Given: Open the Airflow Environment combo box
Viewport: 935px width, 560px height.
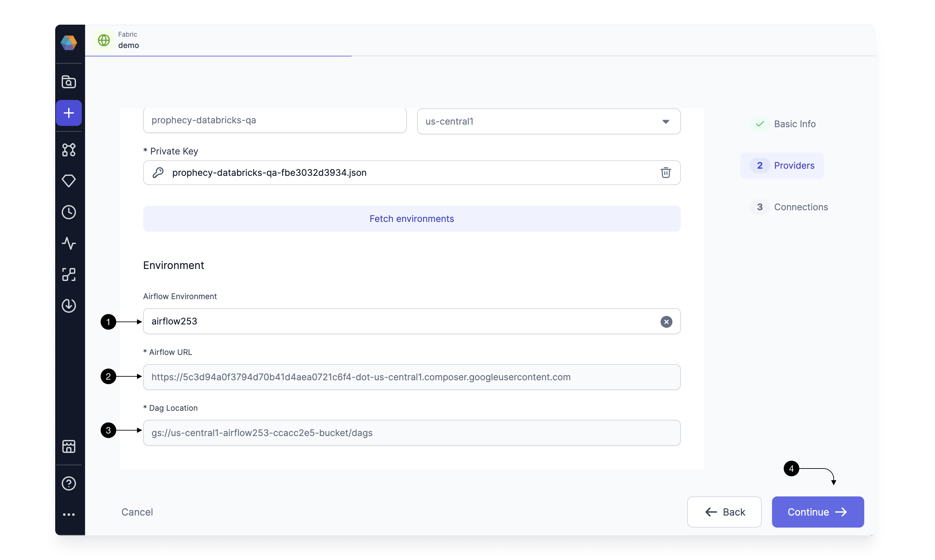Looking at the screenshot, I should point(411,322).
